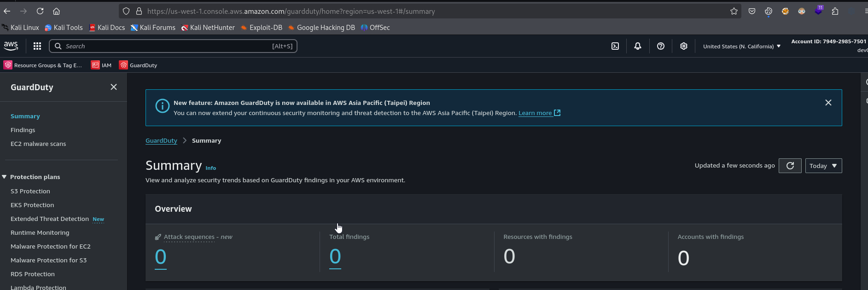Close the GuardDuty side navigation panel
This screenshot has width=868, height=290.
tap(114, 87)
